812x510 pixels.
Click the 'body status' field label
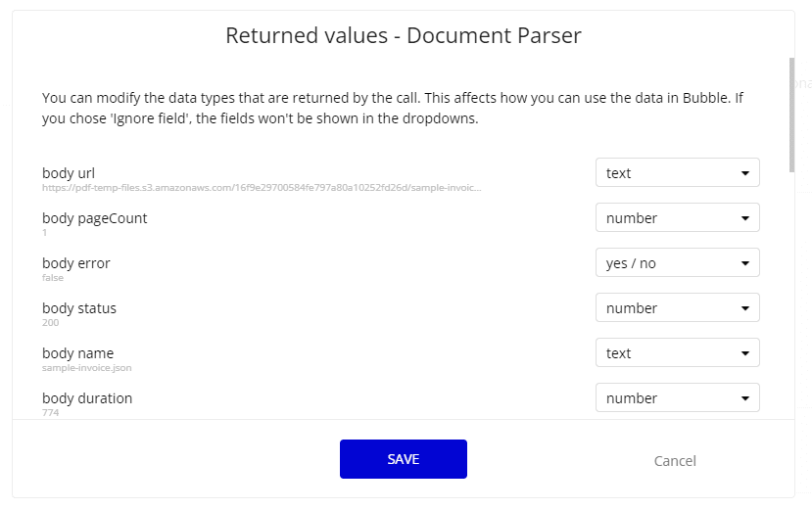(x=78, y=308)
